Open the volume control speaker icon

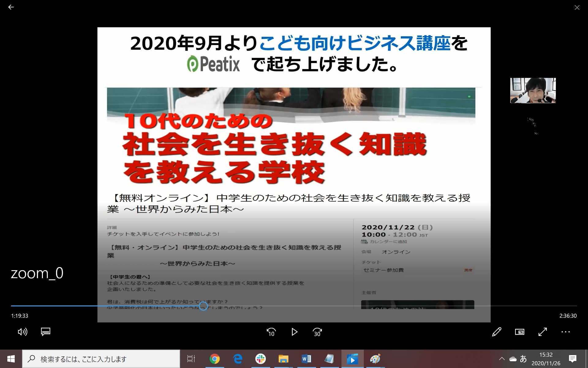[23, 332]
